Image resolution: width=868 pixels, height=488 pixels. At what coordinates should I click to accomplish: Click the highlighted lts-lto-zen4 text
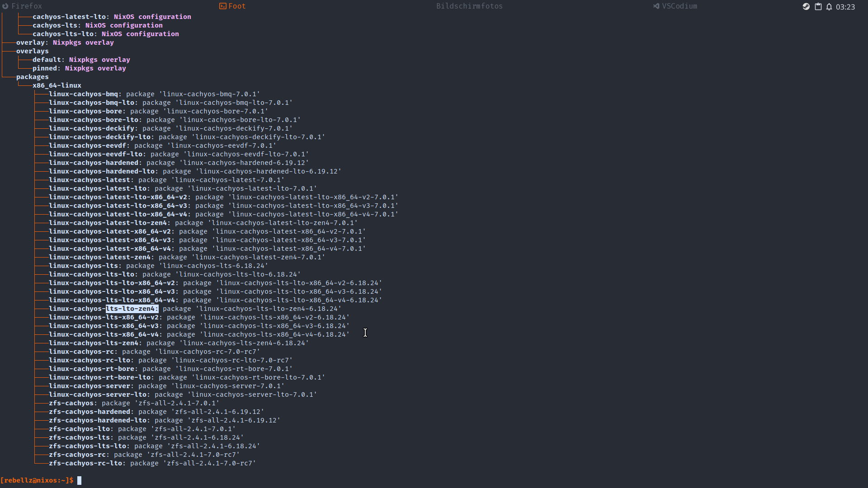(x=132, y=309)
